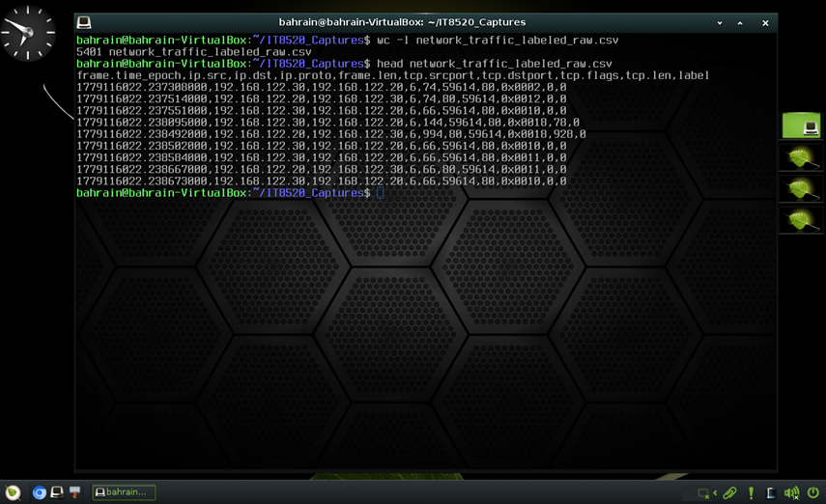The width and height of the screenshot is (826, 504).
Task: Click the exclamation notification icon
Action: click(751, 493)
